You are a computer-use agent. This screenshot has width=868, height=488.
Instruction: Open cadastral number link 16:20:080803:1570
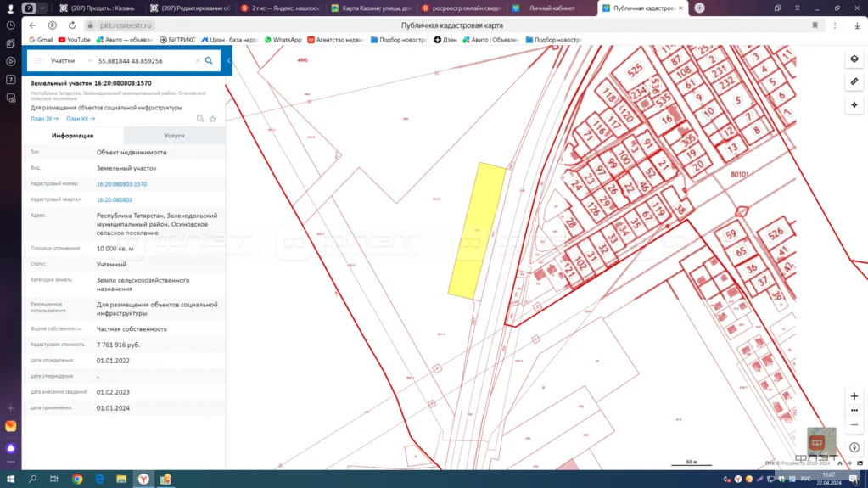(x=121, y=184)
